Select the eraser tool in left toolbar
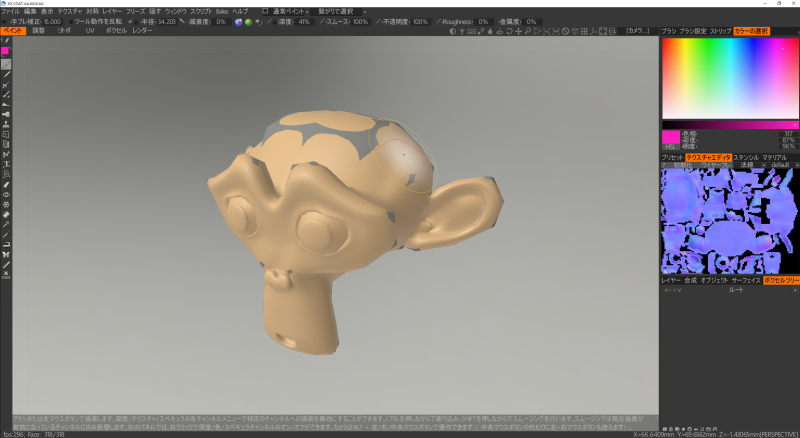This screenshot has width=800, height=438. point(6,184)
